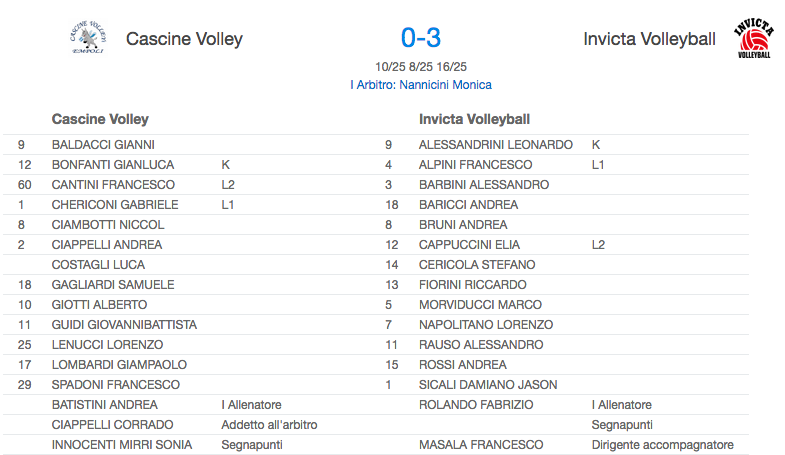Screen dimensions: 785x455
Task: Click on Sicali Damiano Jason's name
Action: (488, 385)
